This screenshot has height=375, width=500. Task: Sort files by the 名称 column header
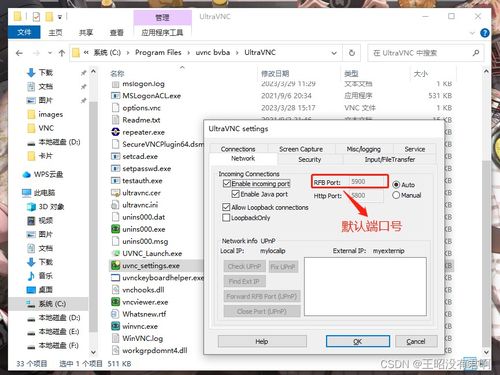[117, 73]
